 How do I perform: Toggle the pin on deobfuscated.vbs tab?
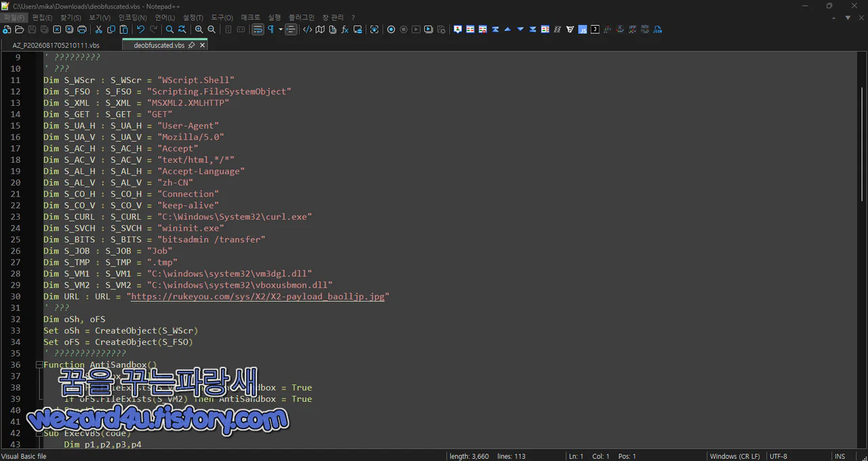pyautogui.click(x=191, y=45)
